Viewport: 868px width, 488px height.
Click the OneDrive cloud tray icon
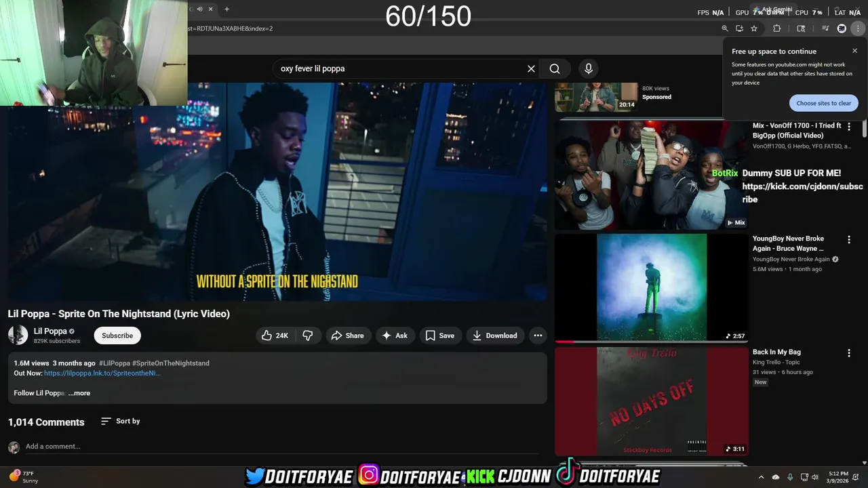click(x=776, y=477)
